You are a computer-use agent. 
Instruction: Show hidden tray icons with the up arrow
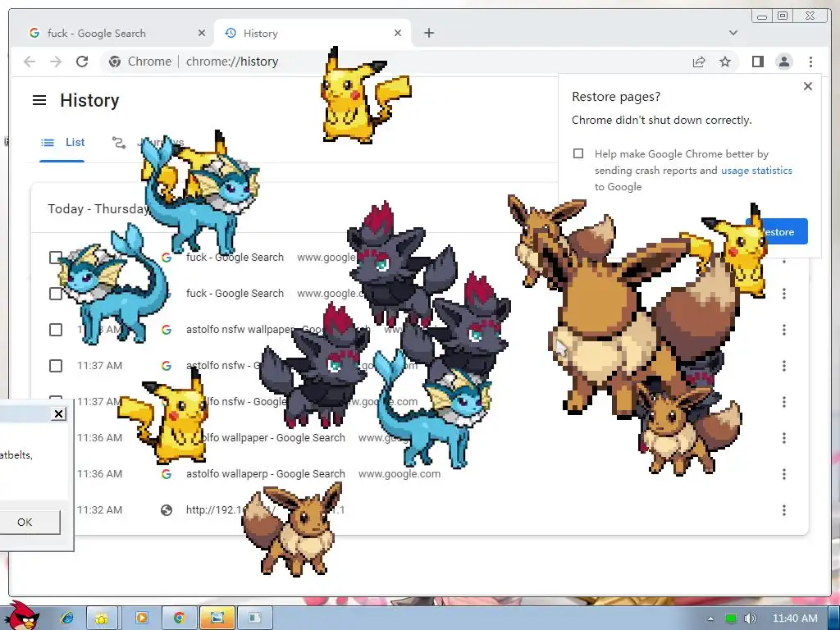pyautogui.click(x=710, y=619)
